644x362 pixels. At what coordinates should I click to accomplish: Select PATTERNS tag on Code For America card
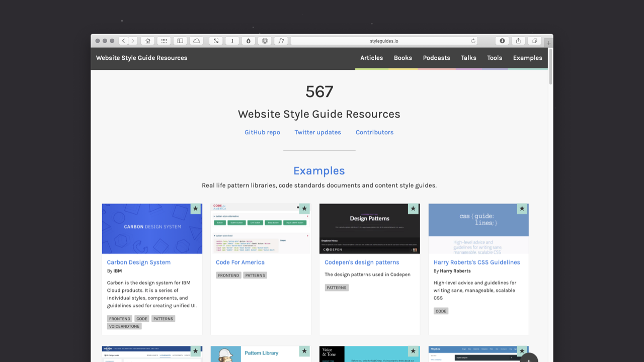point(255,275)
